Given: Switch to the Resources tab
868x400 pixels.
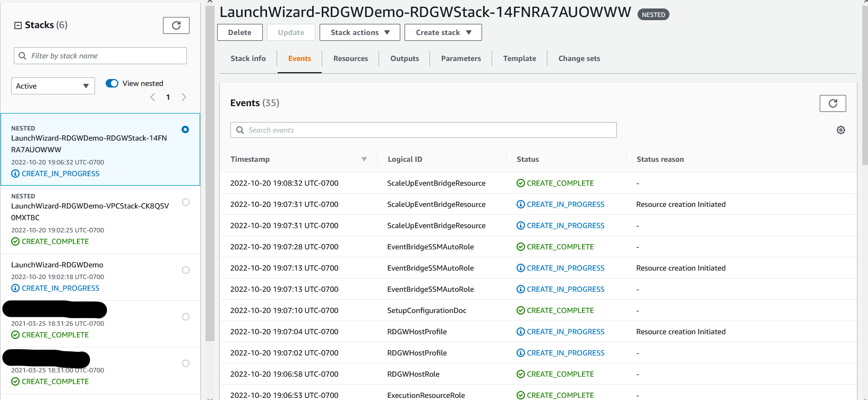Looking at the screenshot, I should point(350,58).
